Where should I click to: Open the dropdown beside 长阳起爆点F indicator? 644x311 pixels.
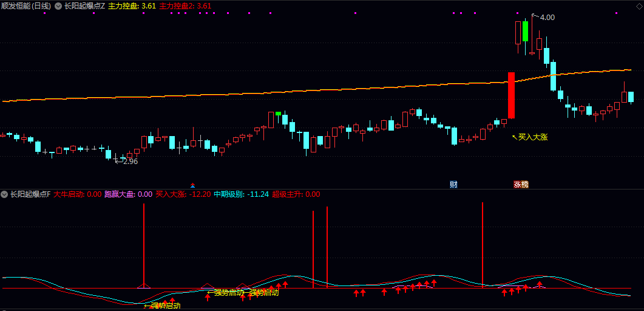click(4, 194)
